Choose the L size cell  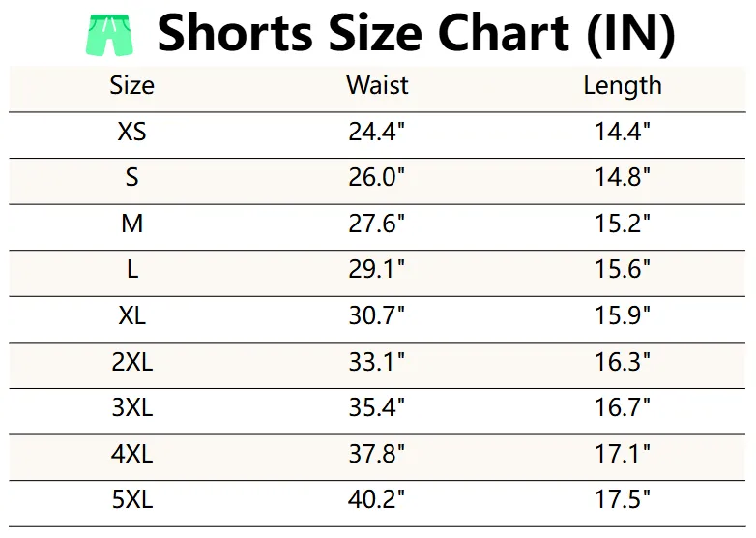[131, 270]
